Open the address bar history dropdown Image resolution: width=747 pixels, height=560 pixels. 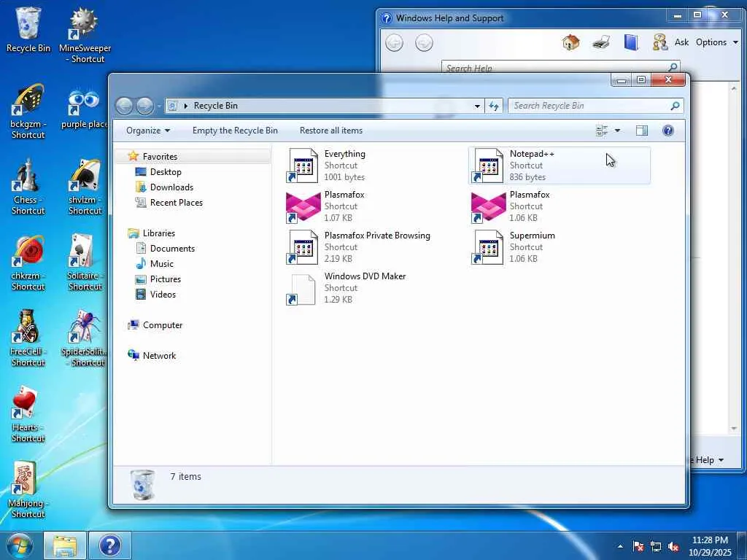click(477, 106)
